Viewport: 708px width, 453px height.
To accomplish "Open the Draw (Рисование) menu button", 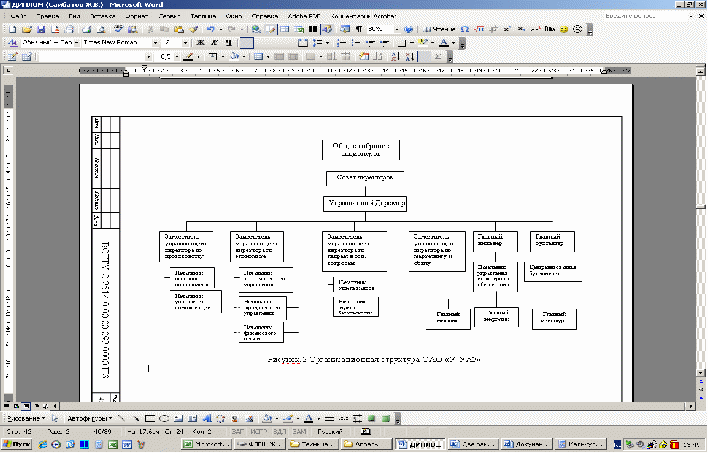I will [26, 419].
